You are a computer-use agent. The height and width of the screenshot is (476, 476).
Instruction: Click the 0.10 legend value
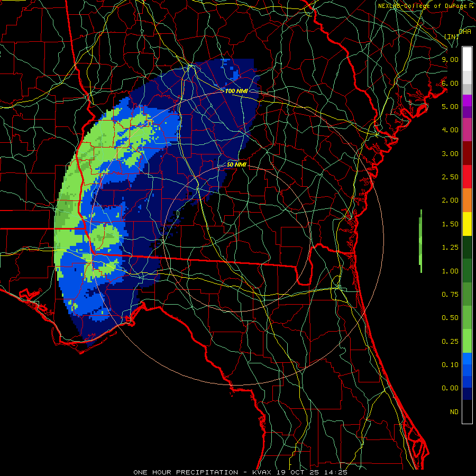450,365
